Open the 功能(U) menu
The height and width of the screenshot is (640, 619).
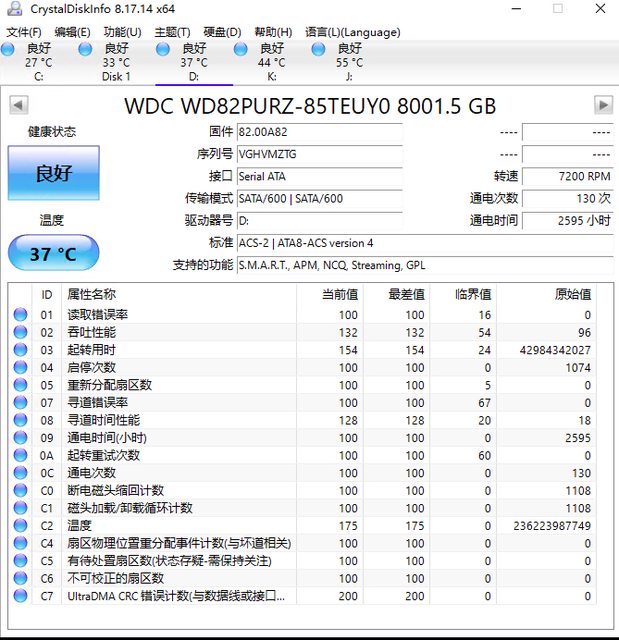point(122,32)
